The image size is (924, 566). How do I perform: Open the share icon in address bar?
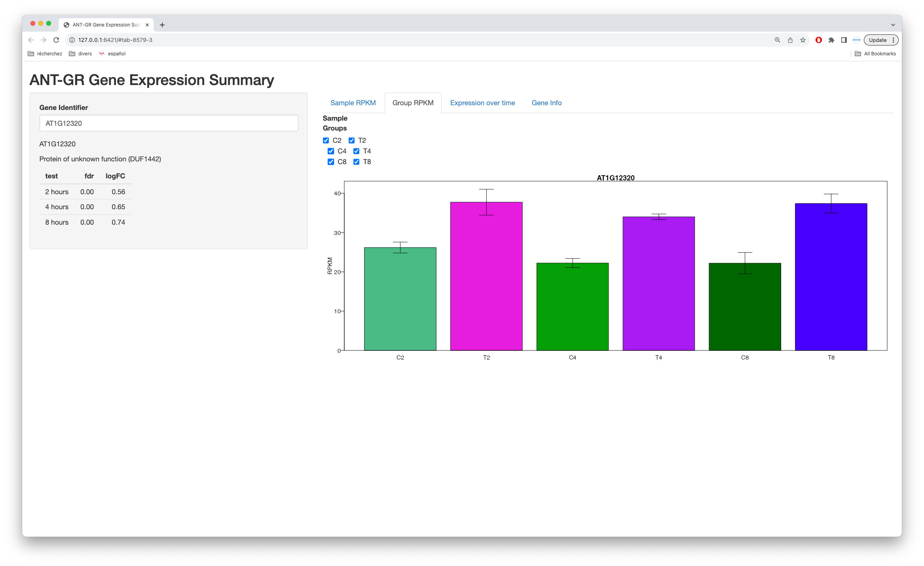pyautogui.click(x=790, y=40)
